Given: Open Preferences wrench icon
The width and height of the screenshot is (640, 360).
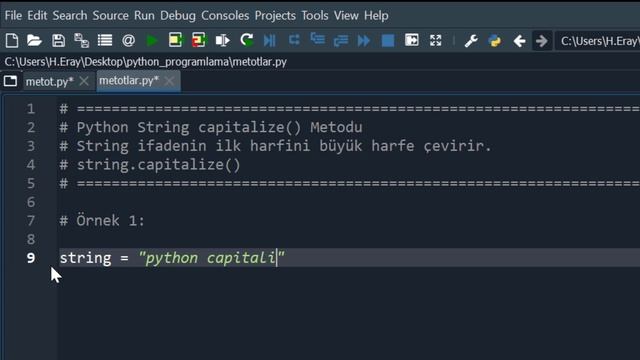Looking at the screenshot, I should coord(471,41).
